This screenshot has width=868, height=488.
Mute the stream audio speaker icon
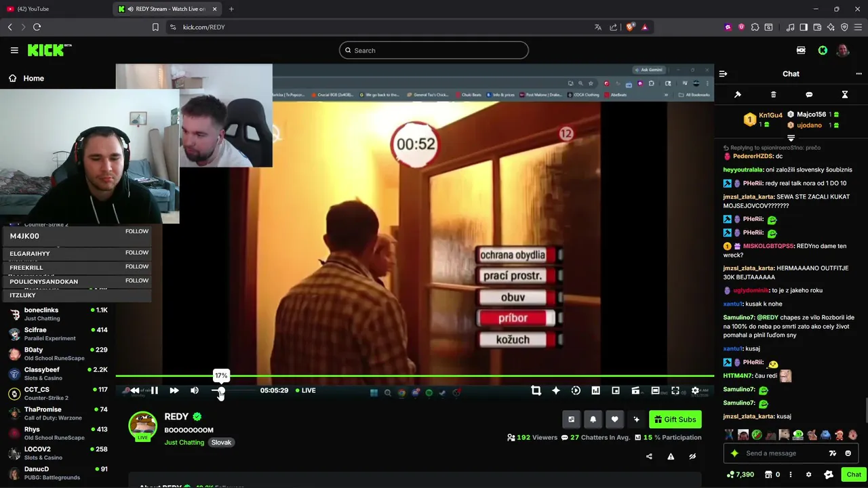(195, 390)
